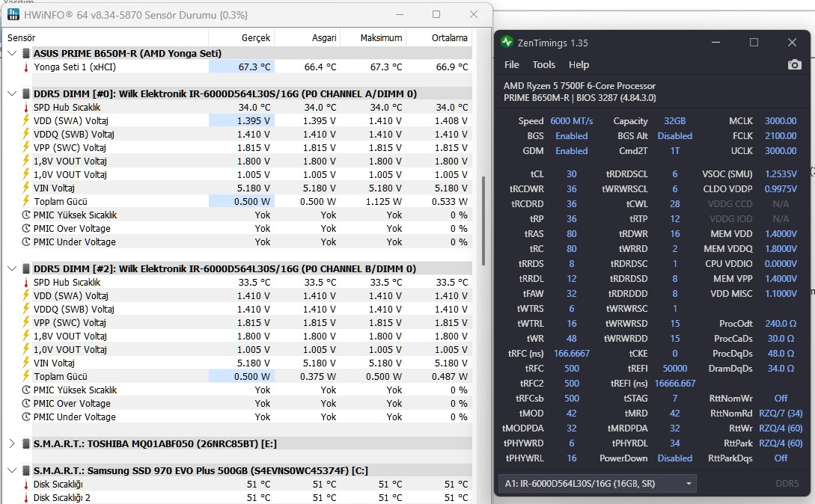
Task: Click the clock icon beside DIMM #2 PMIC Under Voltage
Action: point(26,417)
